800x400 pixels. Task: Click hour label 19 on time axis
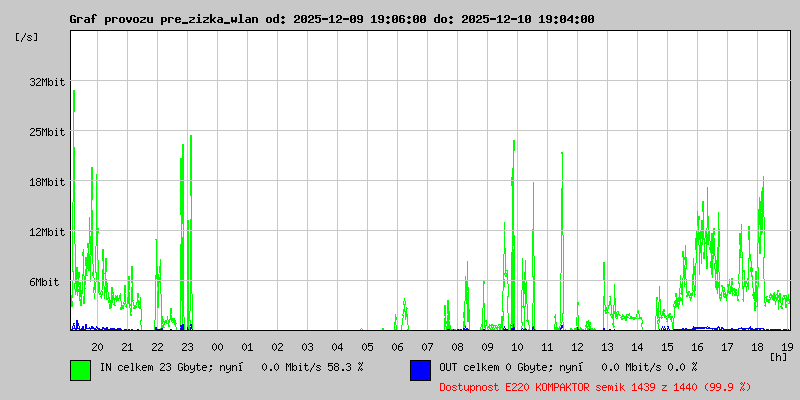click(x=787, y=347)
